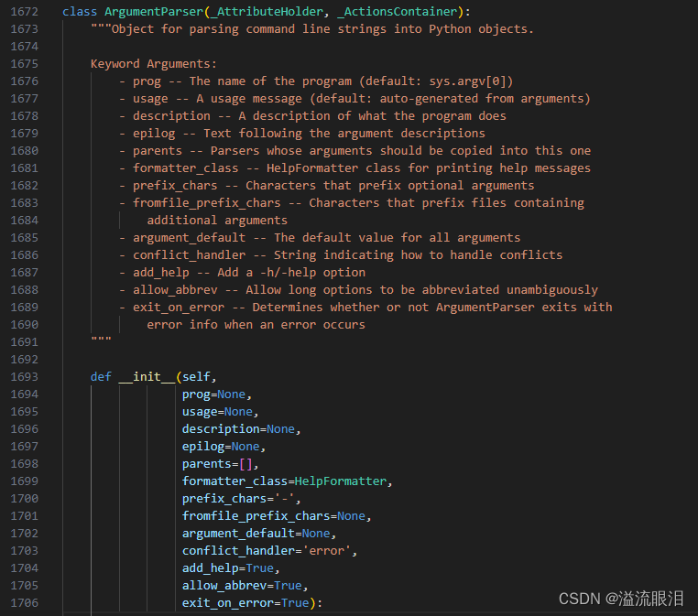Click the 'usage -- A usage message' line
The width and height of the screenshot is (698, 616).
[x=354, y=98]
